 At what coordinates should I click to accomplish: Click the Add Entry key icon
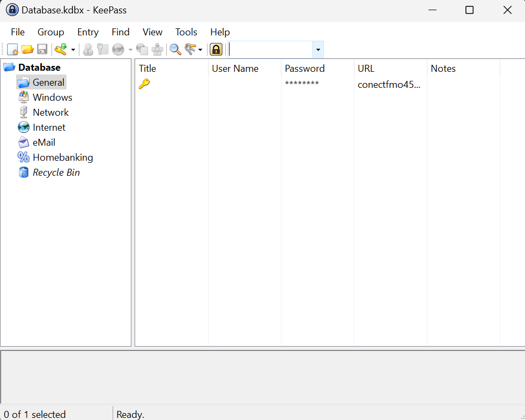pyautogui.click(x=61, y=50)
